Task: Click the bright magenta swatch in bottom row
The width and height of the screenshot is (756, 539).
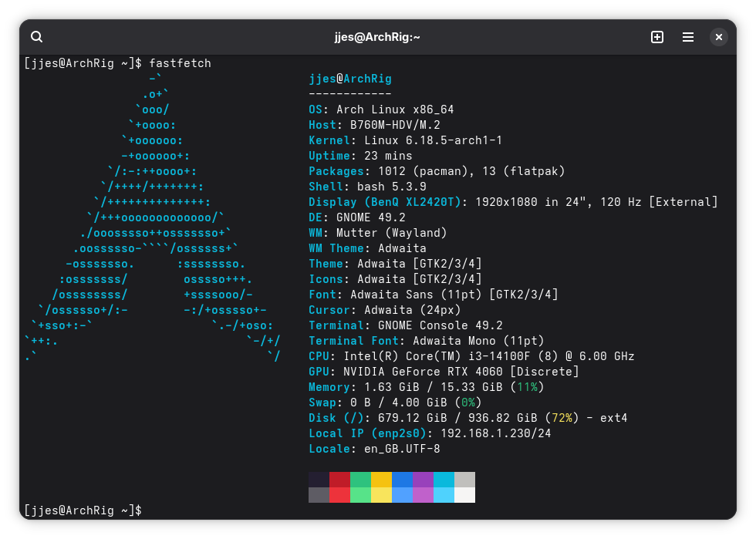Action: 423,495
